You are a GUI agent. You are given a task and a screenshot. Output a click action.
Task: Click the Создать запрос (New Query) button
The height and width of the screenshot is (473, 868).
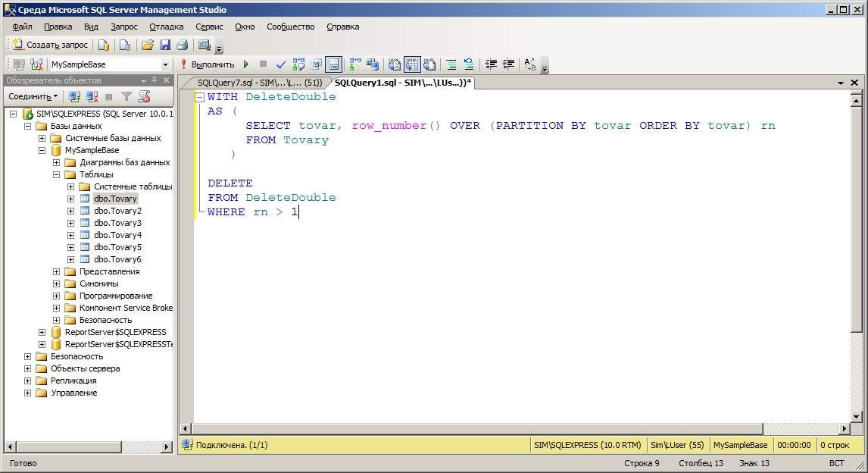click(x=51, y=45)
